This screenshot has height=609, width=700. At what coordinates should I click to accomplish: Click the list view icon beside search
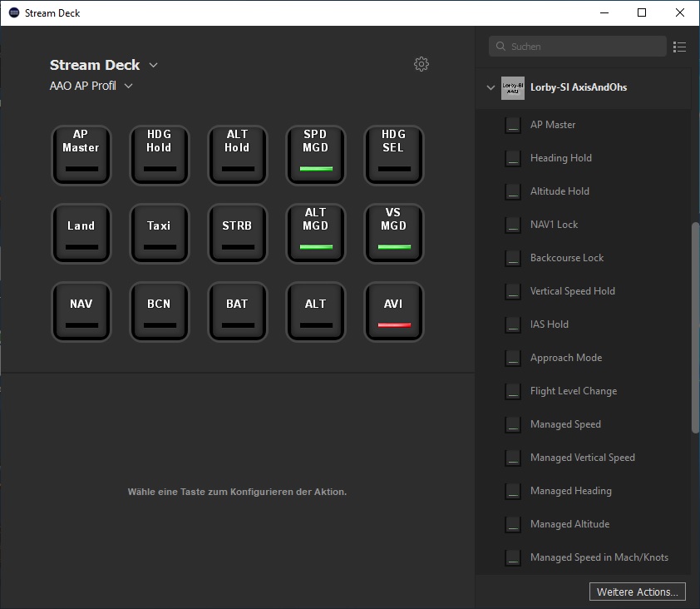679,47
